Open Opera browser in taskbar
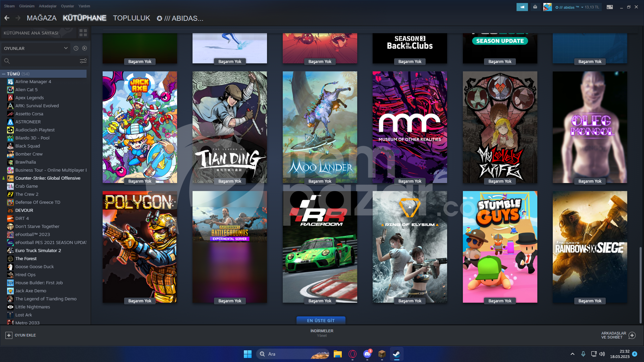 tap(352, 354)
